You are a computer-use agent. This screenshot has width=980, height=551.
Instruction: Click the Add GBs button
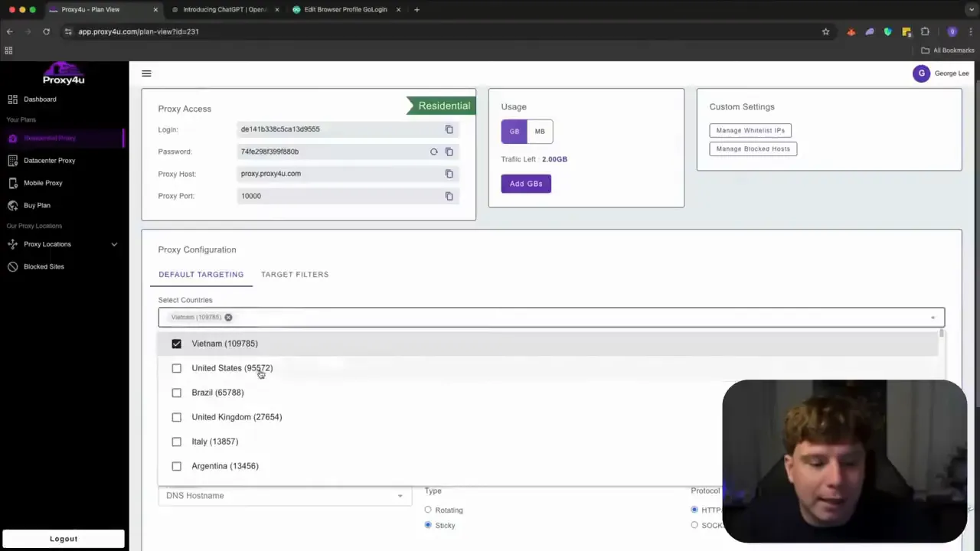(x=525, y=184)
